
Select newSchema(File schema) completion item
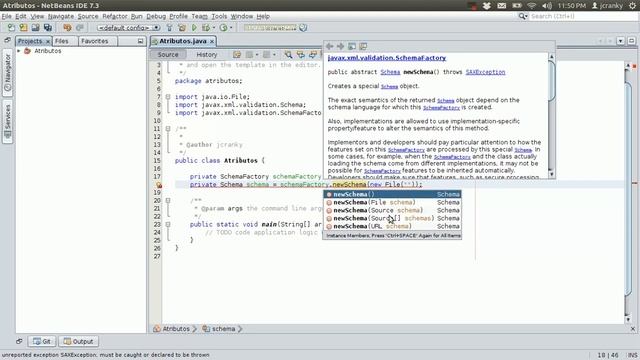pyautogui.click(x=392, y=202)
